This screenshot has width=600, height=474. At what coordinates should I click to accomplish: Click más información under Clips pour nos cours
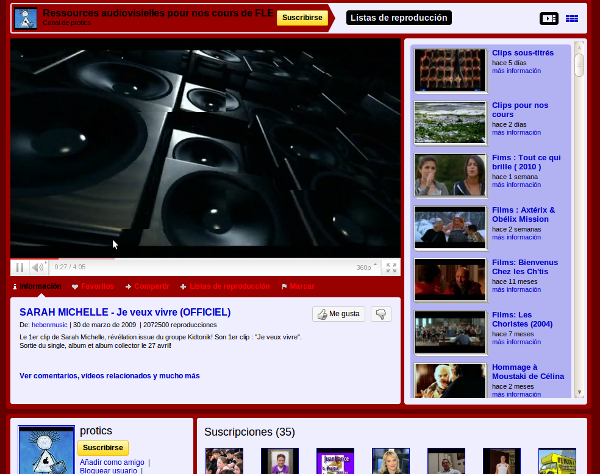[x=517, y=133]
